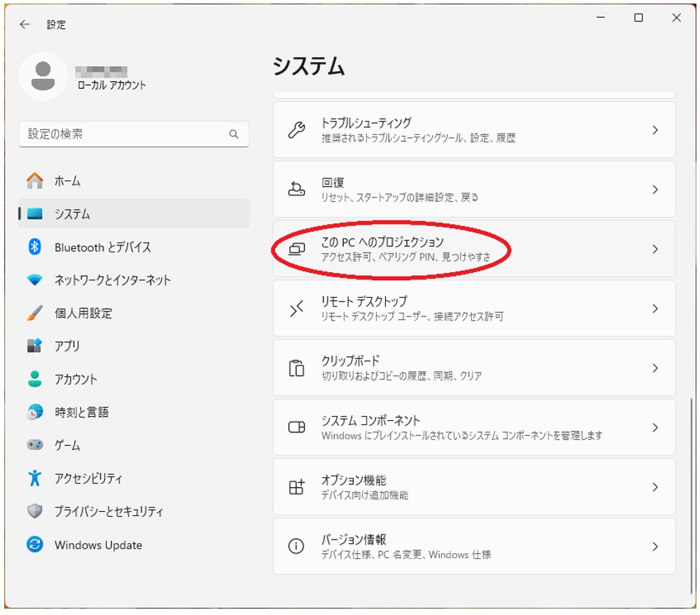This screenshot has height=615, width=700.
Task: Click the clipboard icon
Action: (296, 368)
